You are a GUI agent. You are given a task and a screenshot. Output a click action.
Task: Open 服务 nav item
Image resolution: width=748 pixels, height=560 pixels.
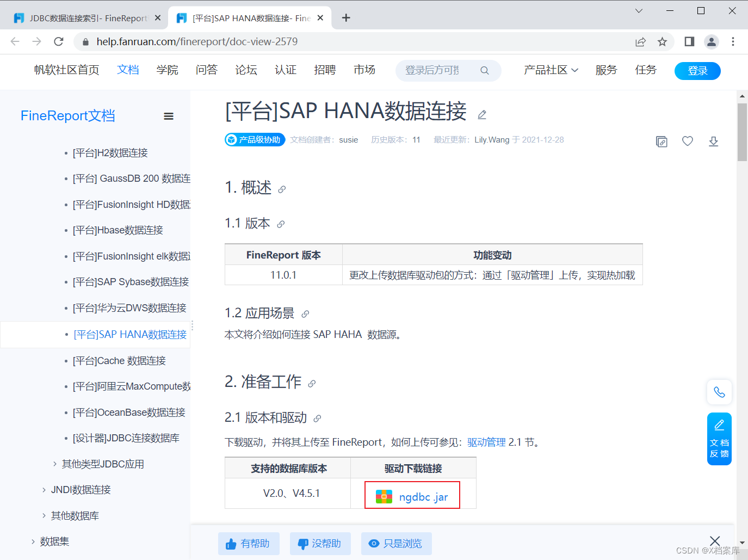[606, 70]
